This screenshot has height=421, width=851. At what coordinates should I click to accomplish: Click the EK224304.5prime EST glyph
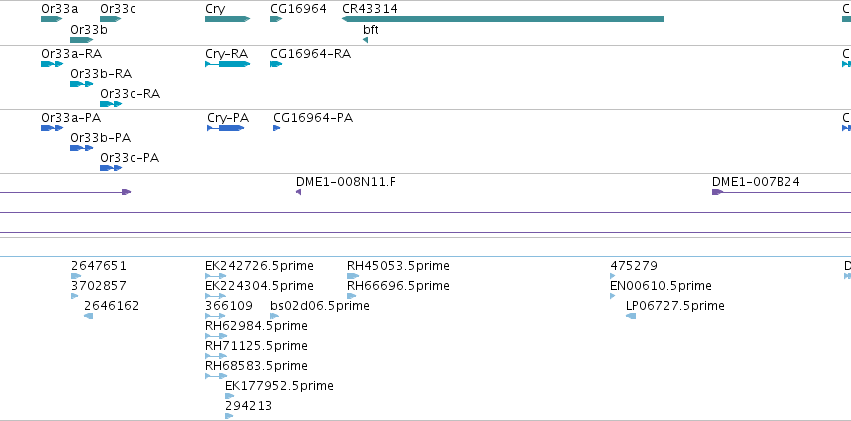[x=215, y=296]
